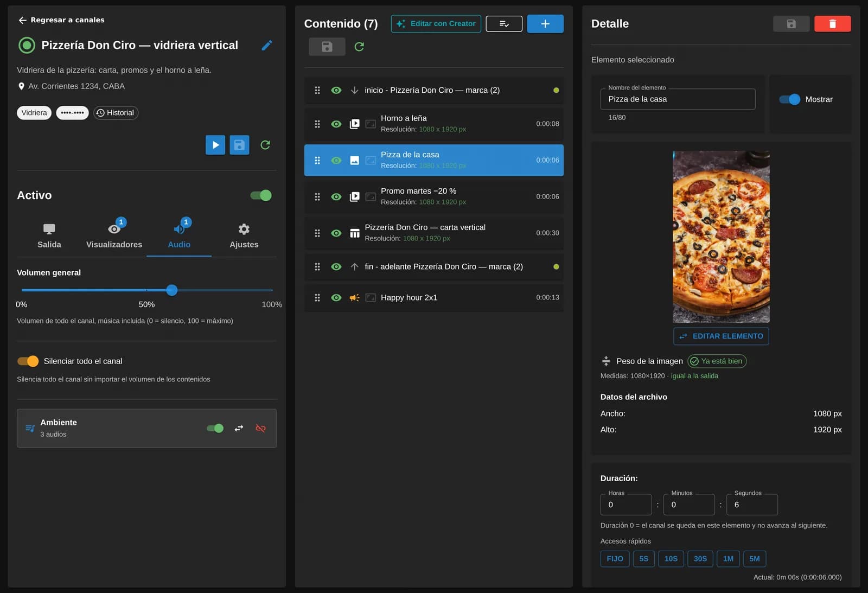
Task: Open the Ajustes tab
Action: 244,236
